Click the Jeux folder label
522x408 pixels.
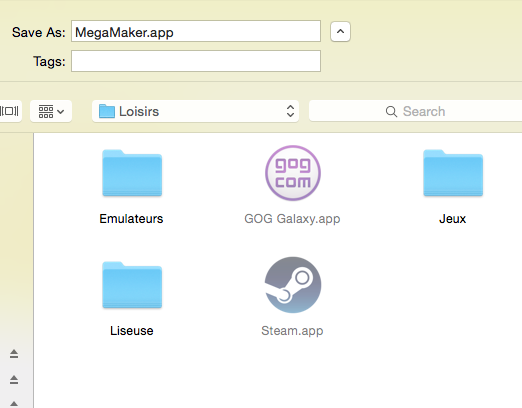pyautogui.click(x=452, y=219)
